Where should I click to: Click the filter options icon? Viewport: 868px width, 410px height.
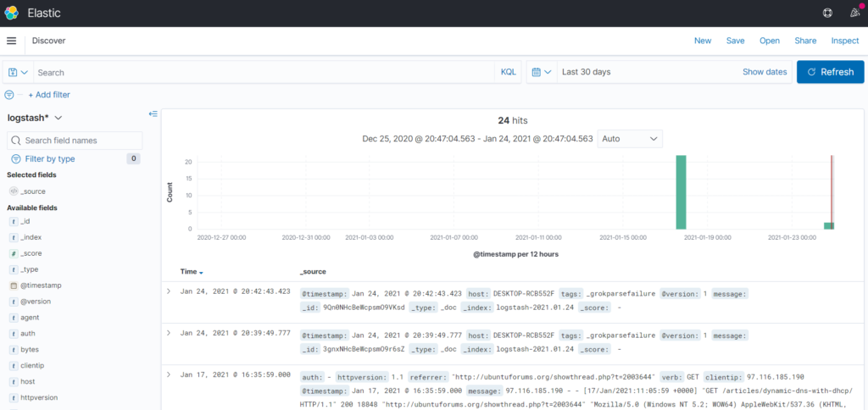[10, 95]
